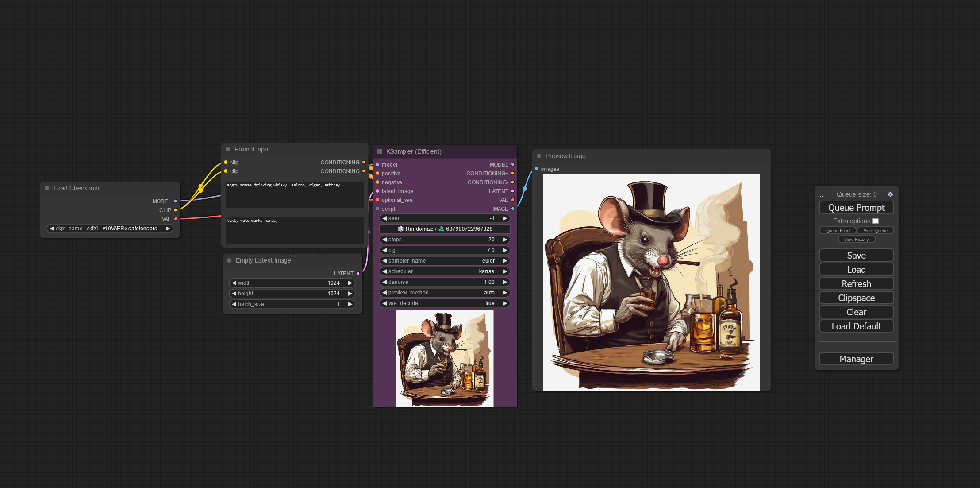Screen dimensions: 980x488
Task: Increase batch_size with right arrow
Action: [x=350, y=304]
